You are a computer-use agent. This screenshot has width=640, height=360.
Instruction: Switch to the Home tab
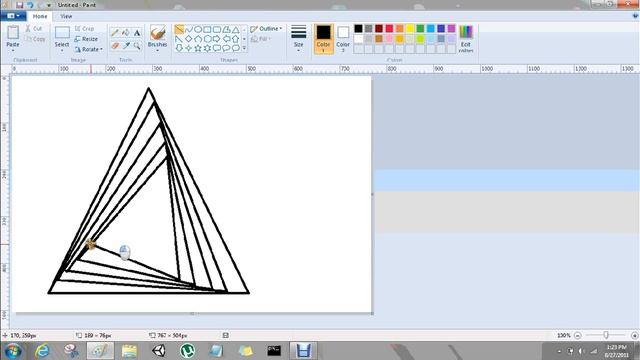pos(40,16)
